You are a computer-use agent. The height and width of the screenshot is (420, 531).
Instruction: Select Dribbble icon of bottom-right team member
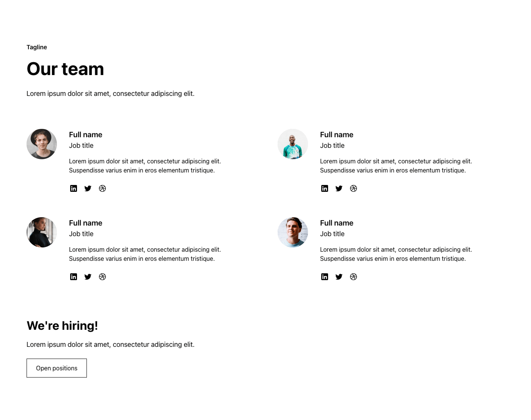353,277
